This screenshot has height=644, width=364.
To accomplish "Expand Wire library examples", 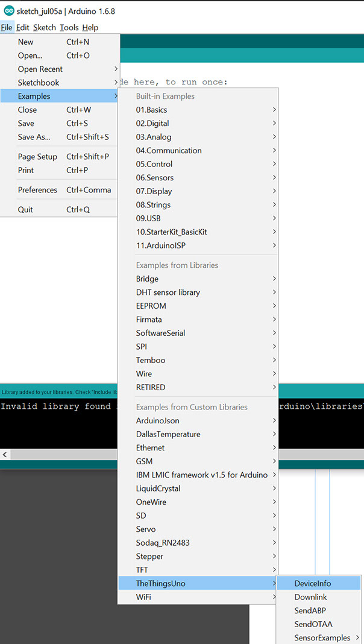I will pos(198,373).
